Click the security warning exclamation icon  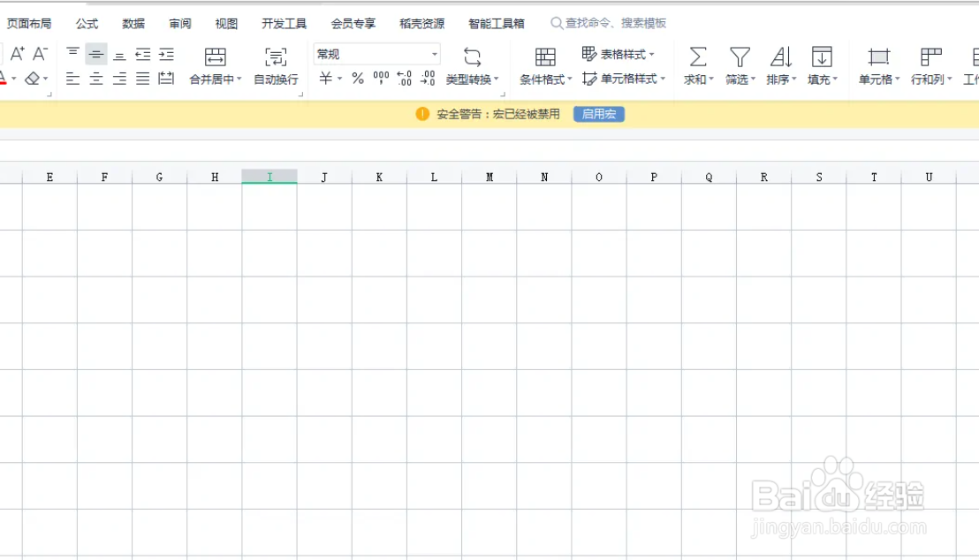tap(422, 114)
